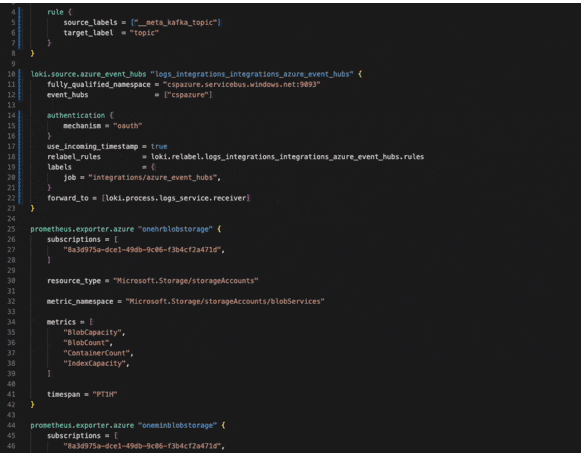Click the forward_to property name

tap(67, 198)
